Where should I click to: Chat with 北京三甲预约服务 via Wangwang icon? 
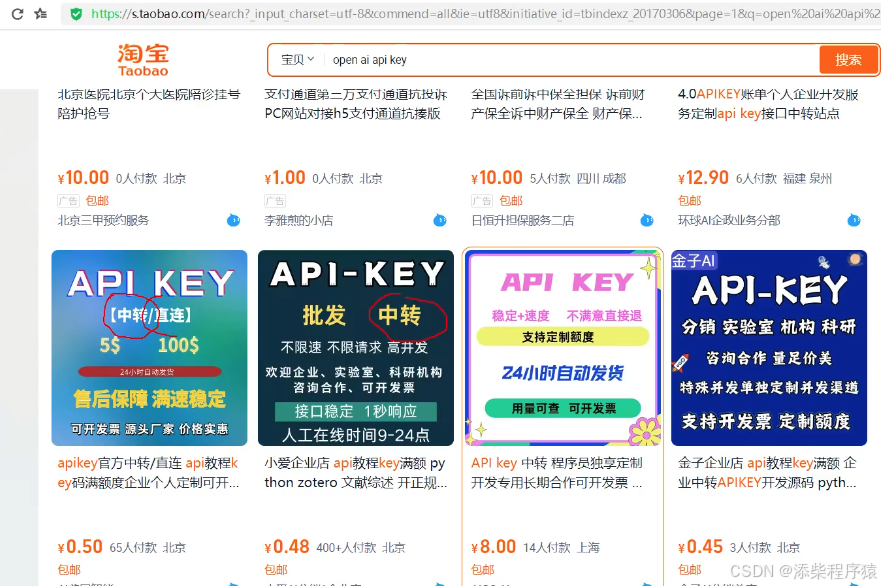click(x=233, y=220)
